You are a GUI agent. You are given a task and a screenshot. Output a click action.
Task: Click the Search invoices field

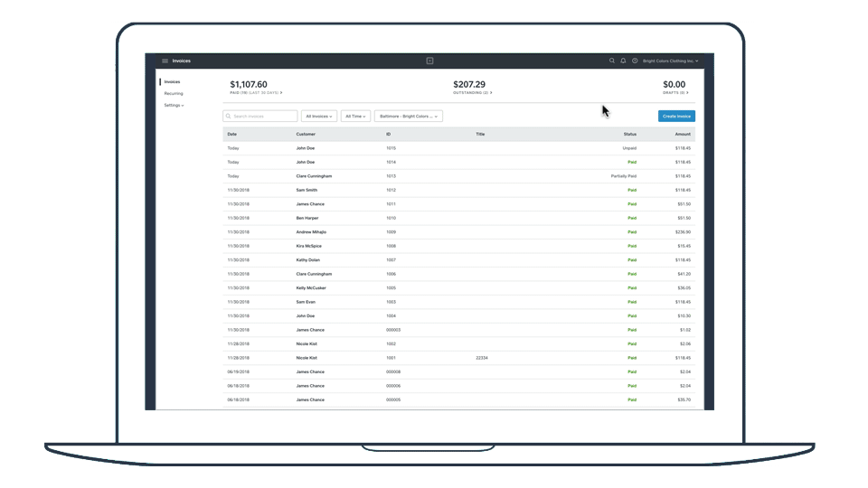260,117
